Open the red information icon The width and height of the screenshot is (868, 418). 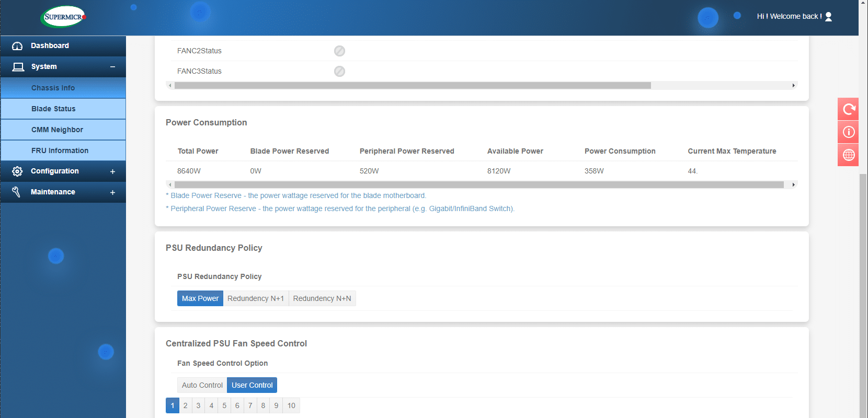click(848, 132)
